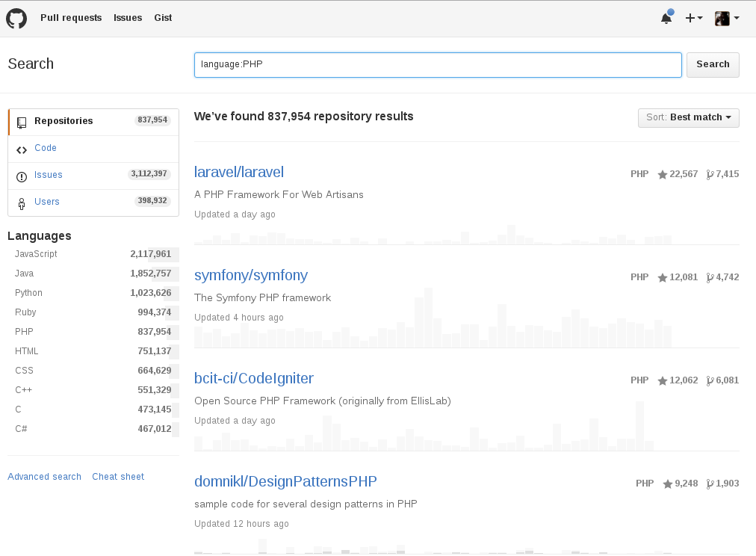Go to Pull requests in header
Image resolution: width=756 pixels, height=556 pixels.
click(71, 18)
